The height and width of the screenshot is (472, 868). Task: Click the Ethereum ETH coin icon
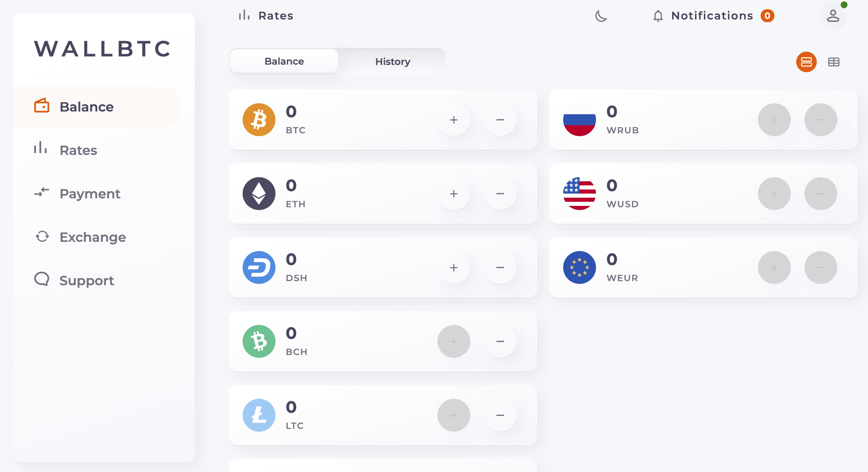click(x=259, y=194)
